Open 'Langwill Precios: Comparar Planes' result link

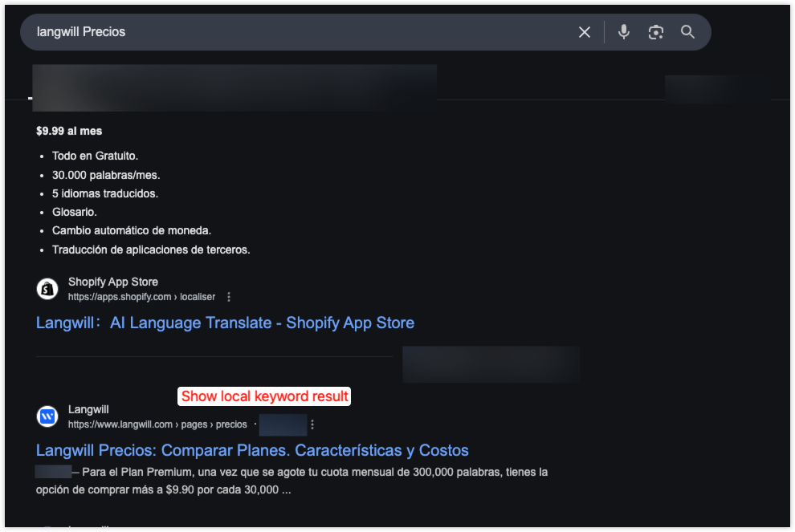tap(252, 450)
